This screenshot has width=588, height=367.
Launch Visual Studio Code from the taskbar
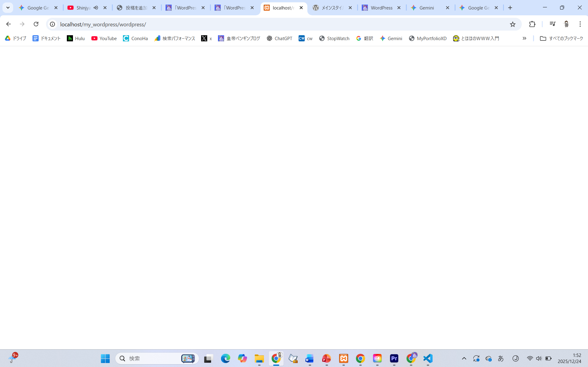point(428,358)
